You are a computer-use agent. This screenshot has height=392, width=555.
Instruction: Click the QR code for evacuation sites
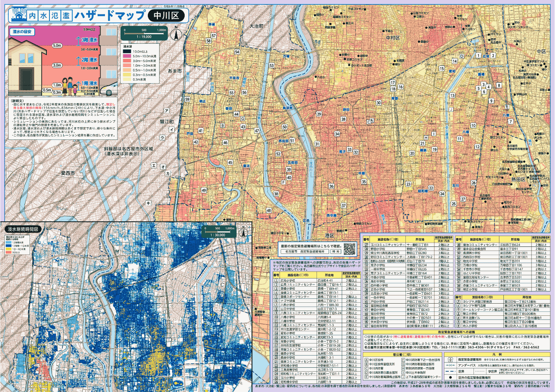pos(349,248)
